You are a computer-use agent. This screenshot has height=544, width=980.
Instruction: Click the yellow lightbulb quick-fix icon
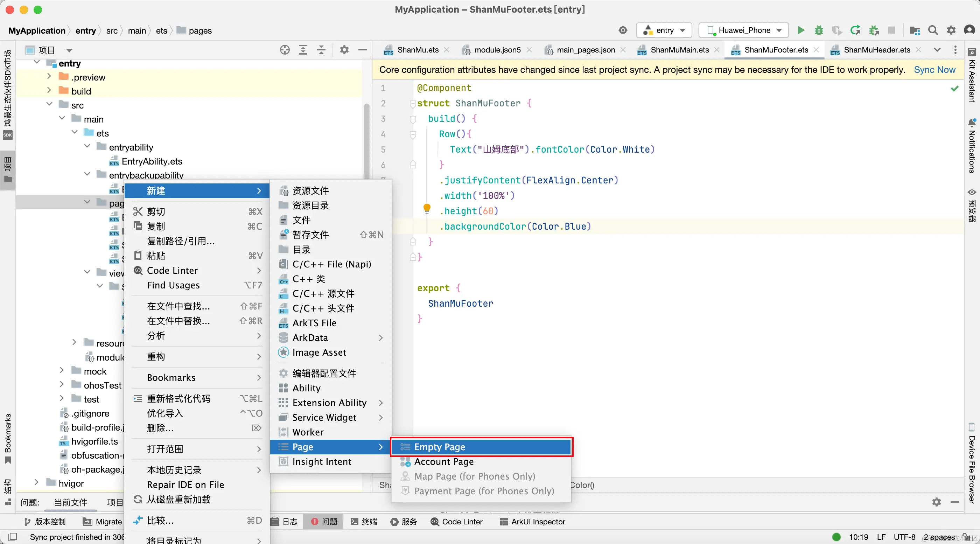[427, 208]
